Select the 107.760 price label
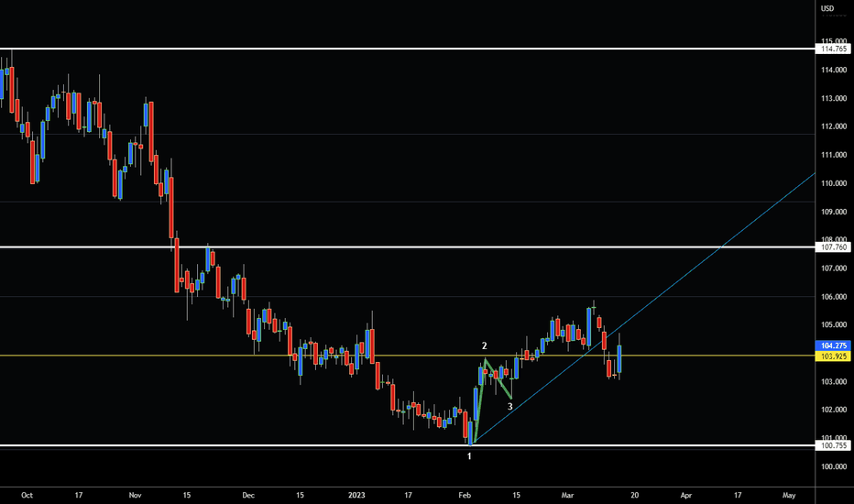Screen dimensions: 854x504 pyautogui.click(x=833, y=247)
